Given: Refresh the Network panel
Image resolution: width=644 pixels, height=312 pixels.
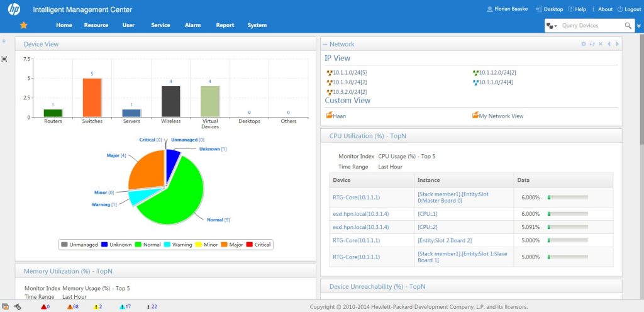Looking at the screenshot, I should pyautogui.click(x=592, y=44).
